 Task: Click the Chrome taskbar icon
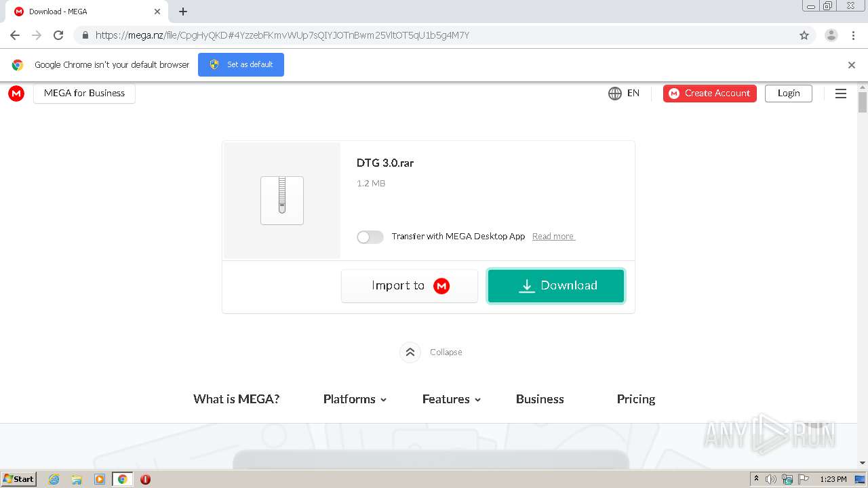click(122, 479)
